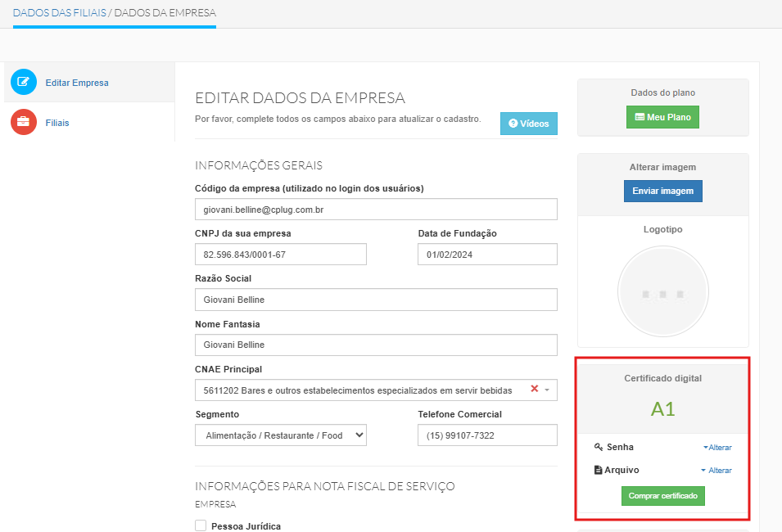The height and width of the screenshot is (532, 782).
Task: Click the green A1 certificate label
Action: tap(662, 409)
